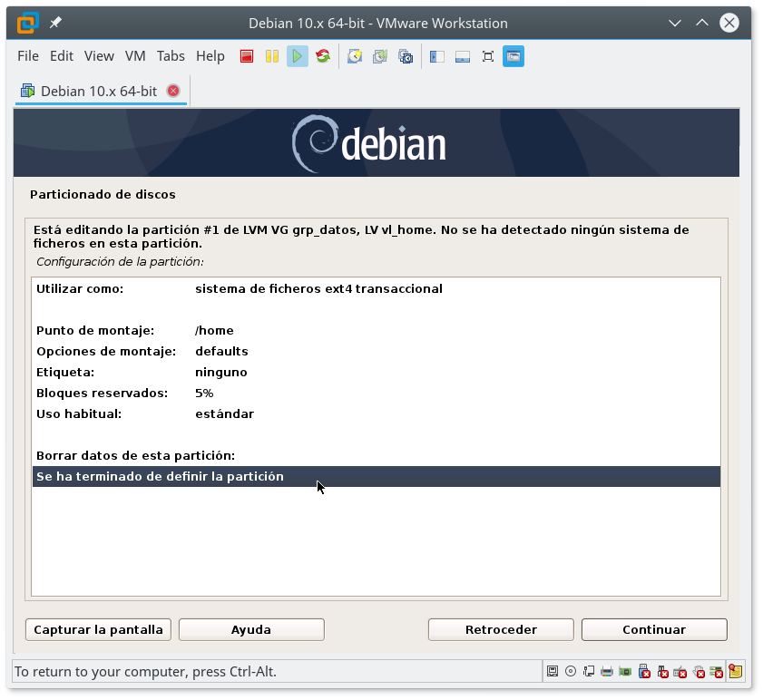Image resolution: width=763 pixels, height=700 pixels.
Task: Click the printer status bar icon
Action: [x=607, y=671]
